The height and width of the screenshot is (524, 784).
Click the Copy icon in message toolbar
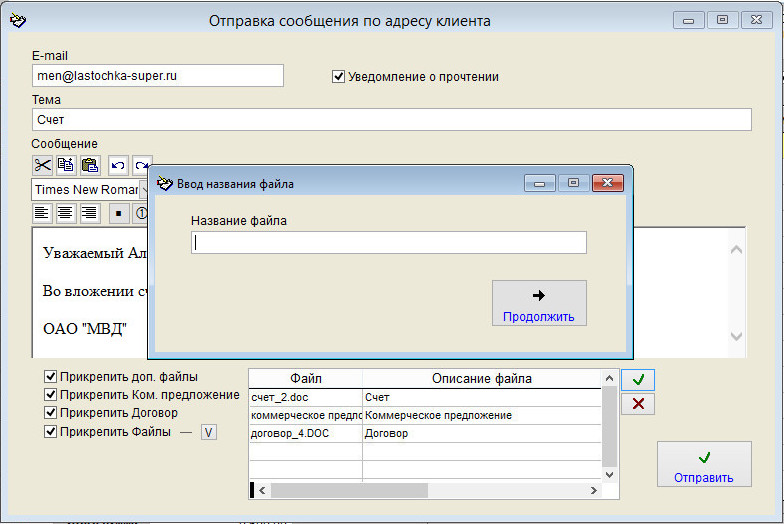click(x=66, y=165)
